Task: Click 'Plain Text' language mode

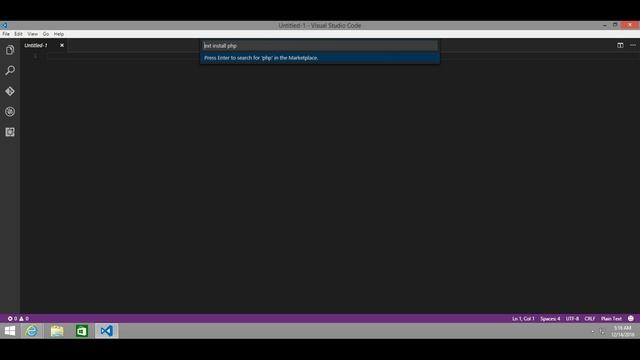Action: pyautogui.click(x=611, y=318)
